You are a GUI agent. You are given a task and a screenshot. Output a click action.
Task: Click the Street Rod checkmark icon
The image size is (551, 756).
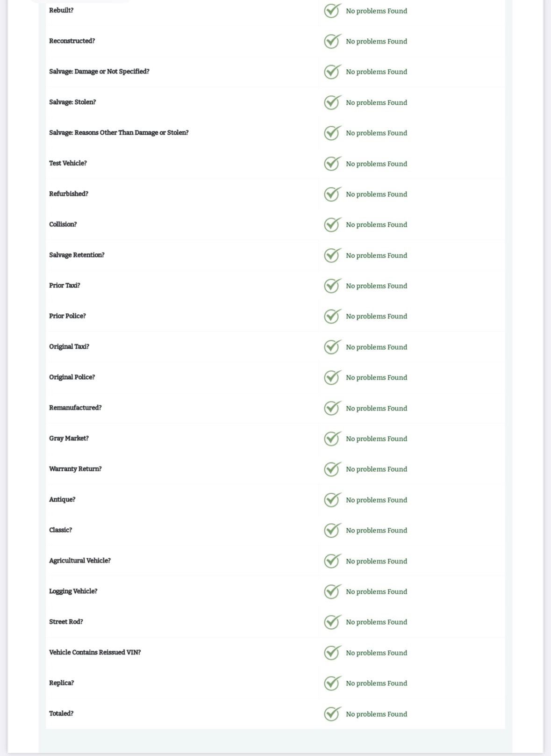pos(332,622)
